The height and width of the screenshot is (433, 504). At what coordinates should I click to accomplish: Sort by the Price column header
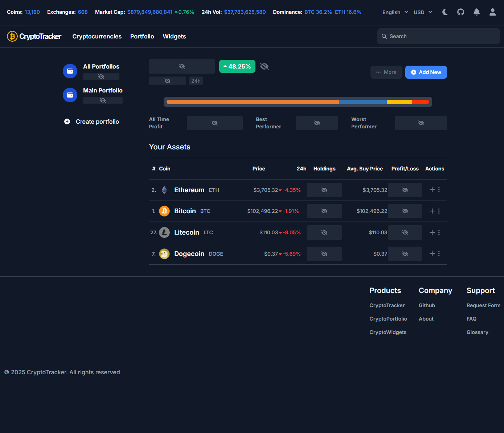(259, 169)
